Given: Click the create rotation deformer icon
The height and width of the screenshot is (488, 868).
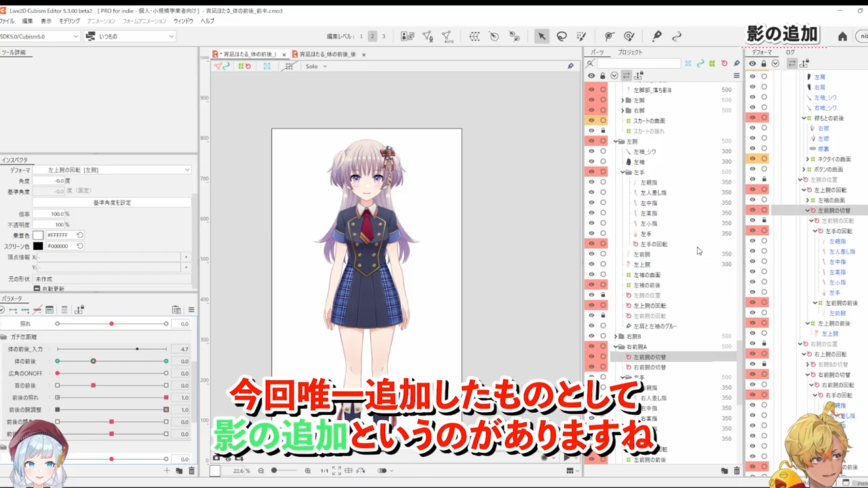Looking at the screenshot, I should pos(494,37).
